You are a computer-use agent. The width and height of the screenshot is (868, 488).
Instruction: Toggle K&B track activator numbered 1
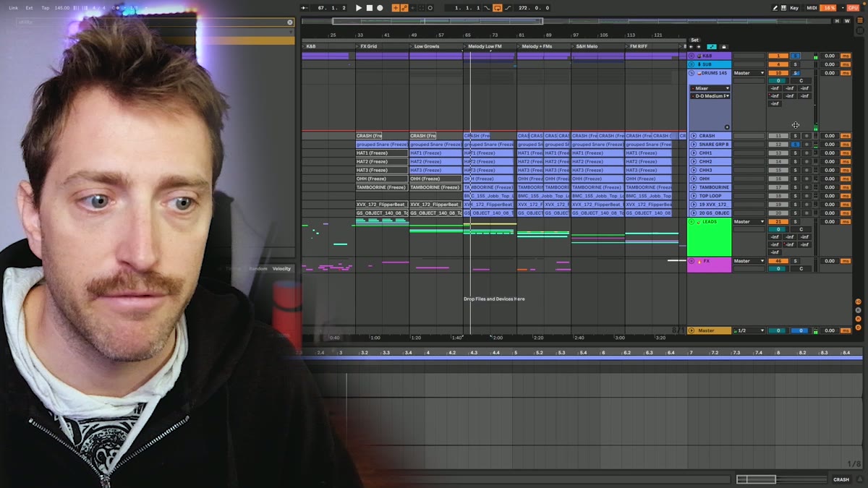pos(778,56)
